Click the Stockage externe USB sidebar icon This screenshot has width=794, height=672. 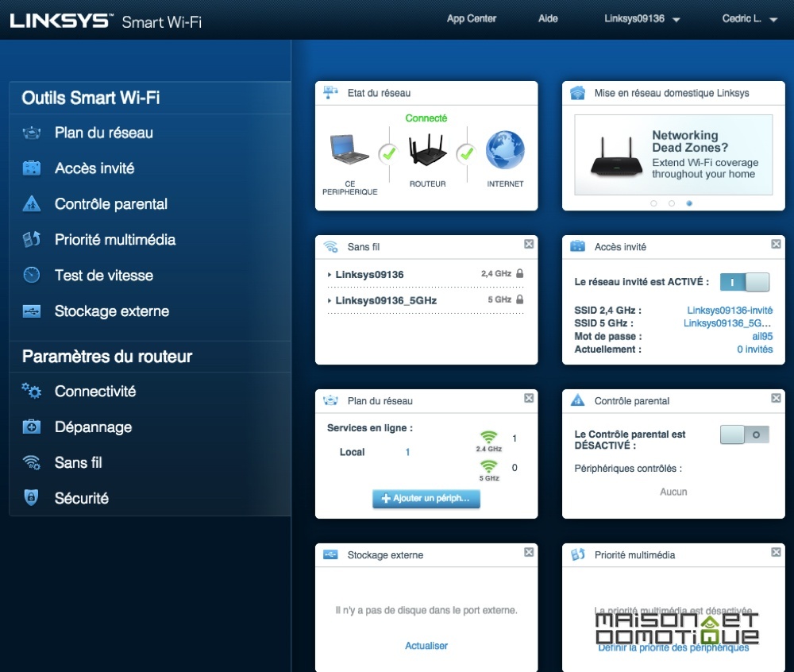[x=32, y=311]
